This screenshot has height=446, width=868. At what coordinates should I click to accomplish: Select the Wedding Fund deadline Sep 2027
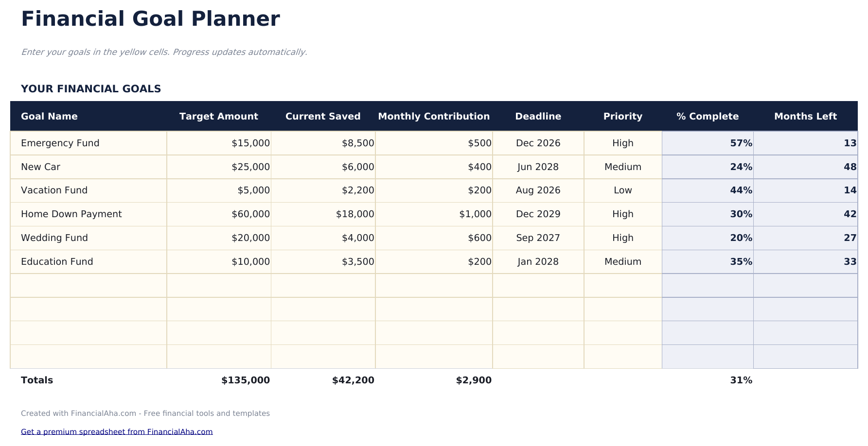[x=538, y=238]
